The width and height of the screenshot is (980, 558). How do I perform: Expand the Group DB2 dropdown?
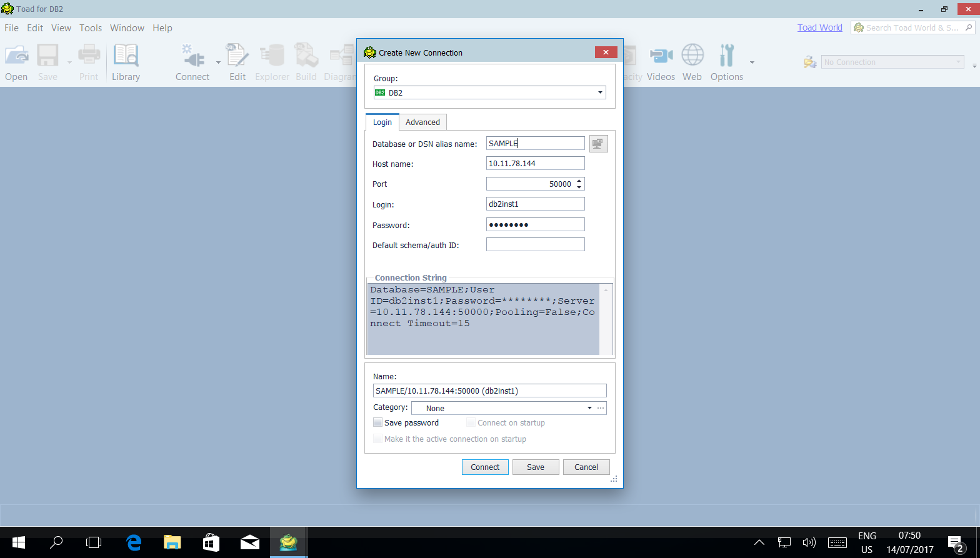[600, 92]
